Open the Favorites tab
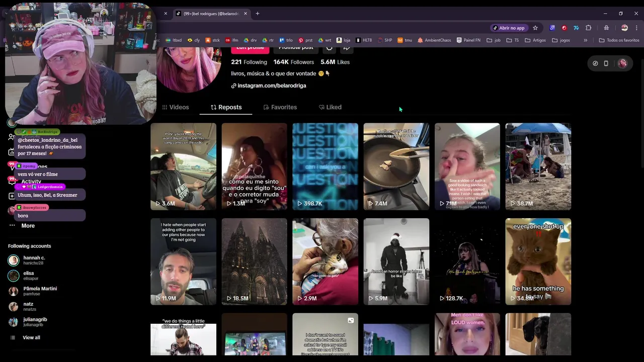 point(280,107)
